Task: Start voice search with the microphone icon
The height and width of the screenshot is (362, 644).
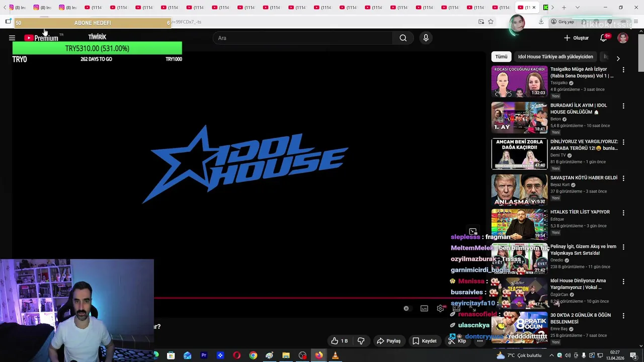Action: click(426, 38)
